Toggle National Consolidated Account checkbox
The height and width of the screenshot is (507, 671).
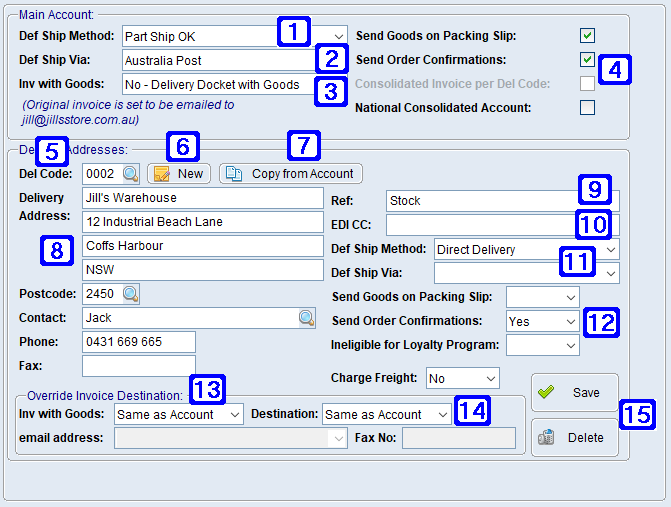tap(587, 107)
